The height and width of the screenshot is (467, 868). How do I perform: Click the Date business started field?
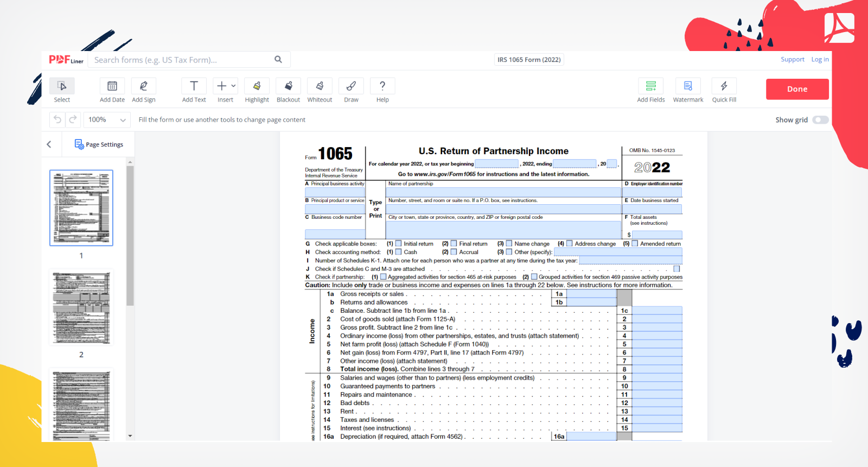pos(652,209)
